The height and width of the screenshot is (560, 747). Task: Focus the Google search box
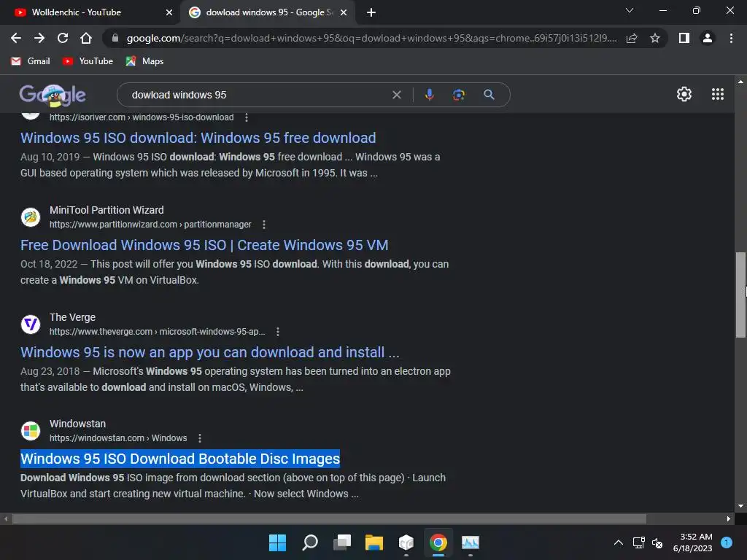click(x=258, y=95)
